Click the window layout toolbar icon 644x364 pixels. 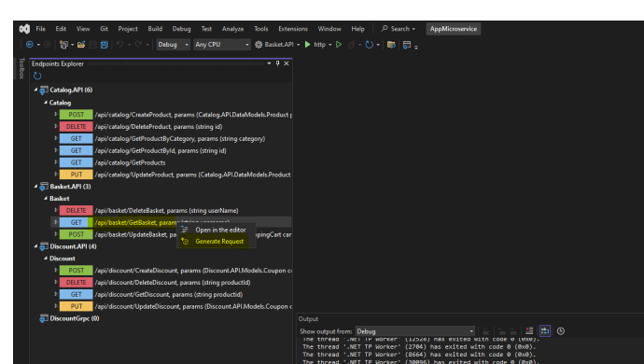coord(407,45)
